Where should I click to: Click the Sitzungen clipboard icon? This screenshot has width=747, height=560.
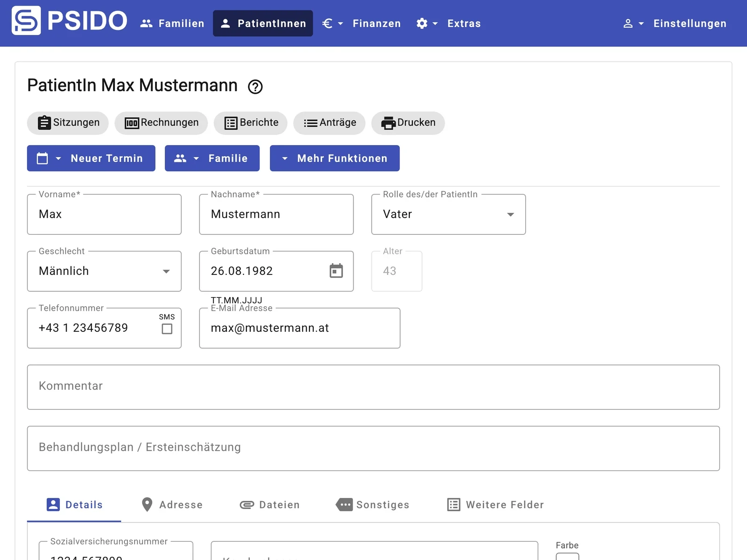coord(44,122)
